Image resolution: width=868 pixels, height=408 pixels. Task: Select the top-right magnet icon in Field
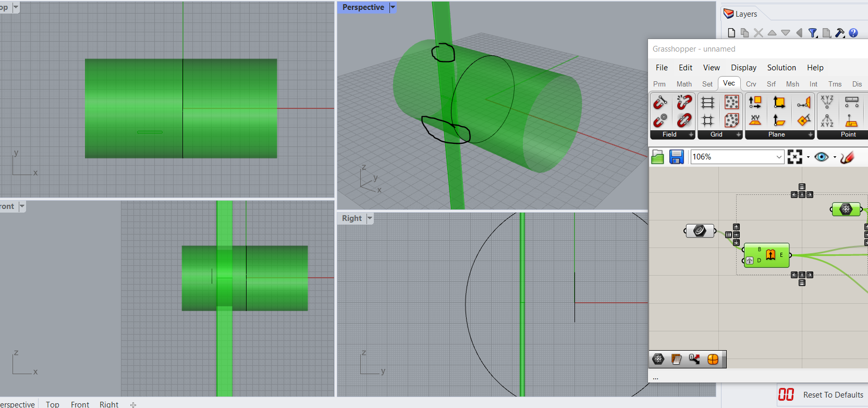[684, 102]
